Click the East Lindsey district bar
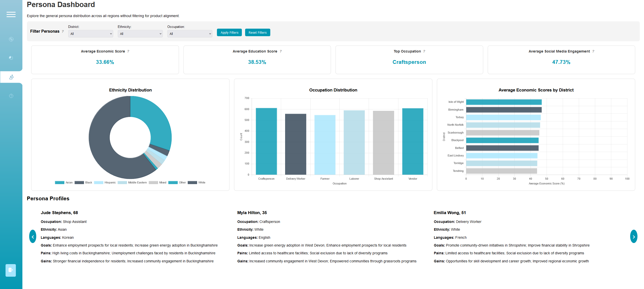This screenshot has width=644, height=289. (x=502, y=156)
